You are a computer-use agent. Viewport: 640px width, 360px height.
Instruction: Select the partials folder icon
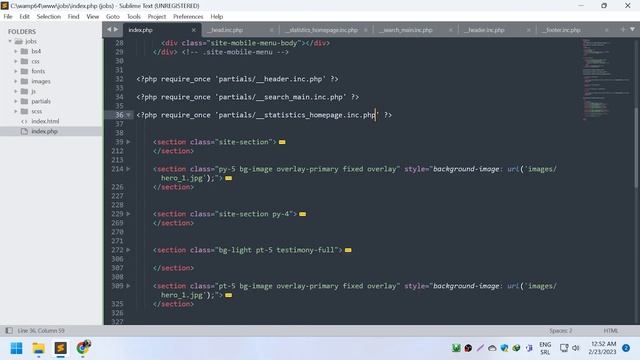(24, 101)
